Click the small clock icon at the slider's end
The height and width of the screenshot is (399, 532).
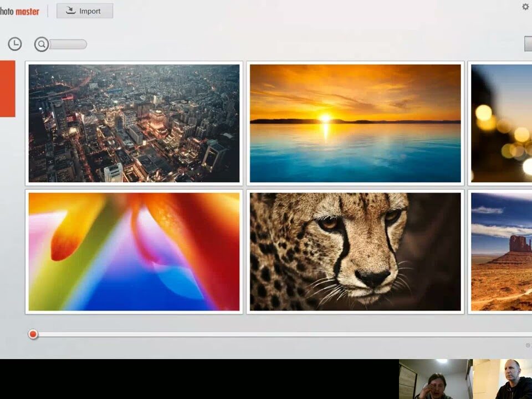[528, 345]
